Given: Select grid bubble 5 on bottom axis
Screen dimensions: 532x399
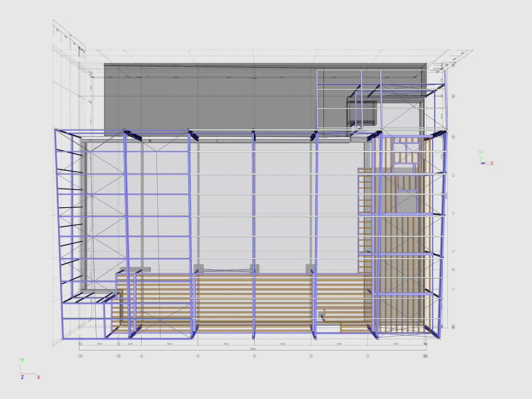Looking at the screenshot, I should pos(254,356).
